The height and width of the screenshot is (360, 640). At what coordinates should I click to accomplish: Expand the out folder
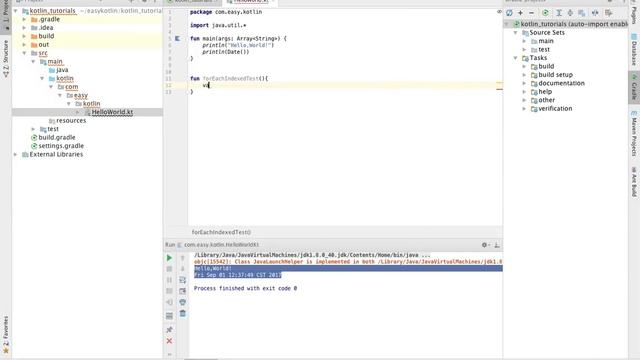(x=24, y=44)
